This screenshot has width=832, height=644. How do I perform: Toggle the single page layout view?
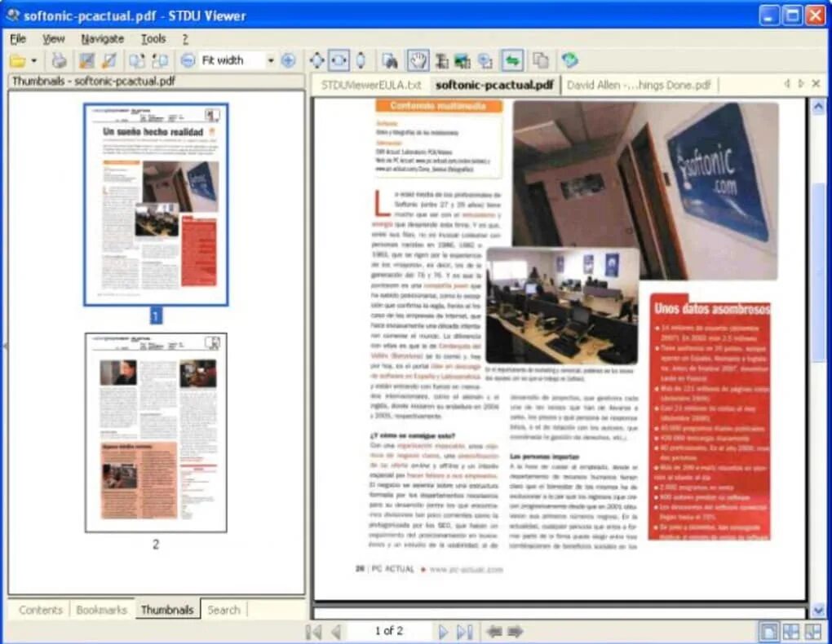coord(768,631)
